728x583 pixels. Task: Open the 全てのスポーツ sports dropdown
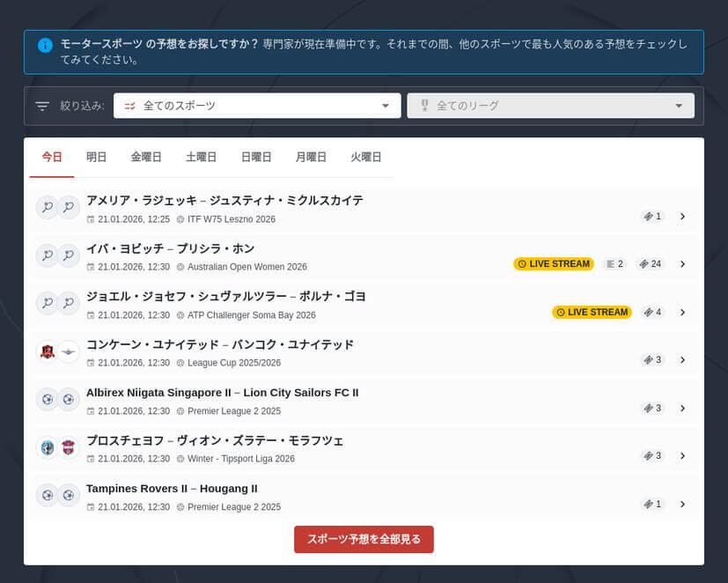[x=256, y=105]
